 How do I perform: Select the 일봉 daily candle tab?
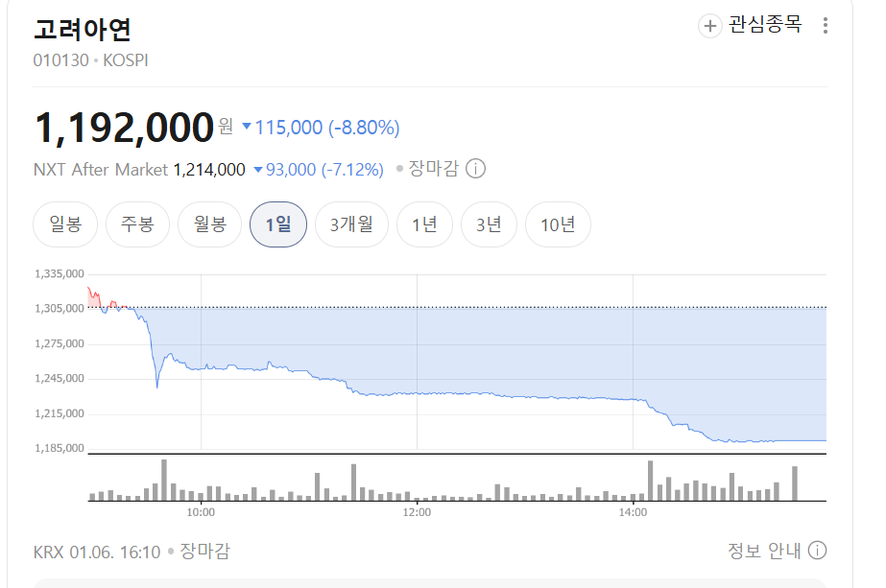click(65, 224)
